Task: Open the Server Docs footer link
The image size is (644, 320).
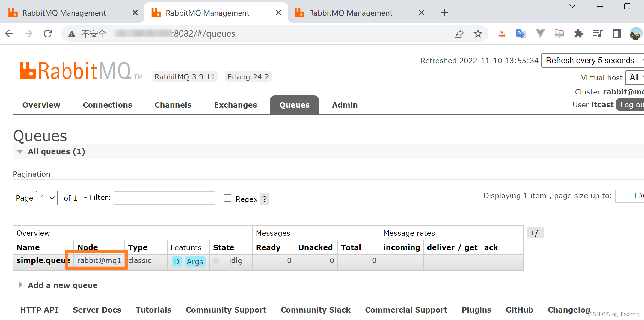Action: click(x=97, y=310)
